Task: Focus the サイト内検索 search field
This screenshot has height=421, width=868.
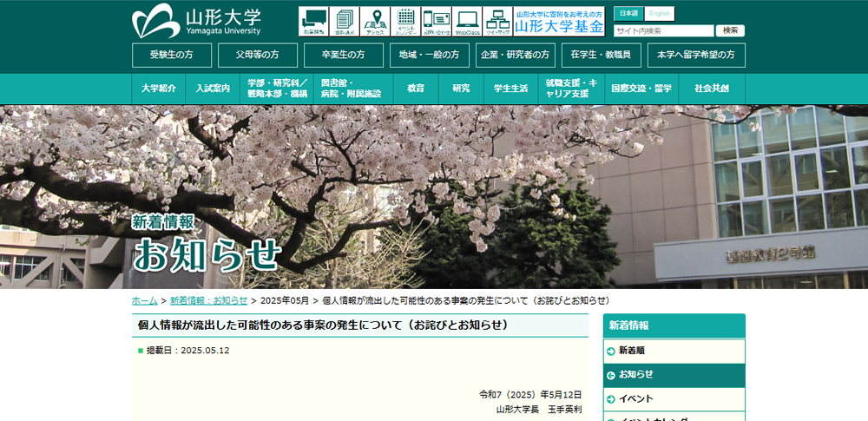Action: [x=664, y=31]
